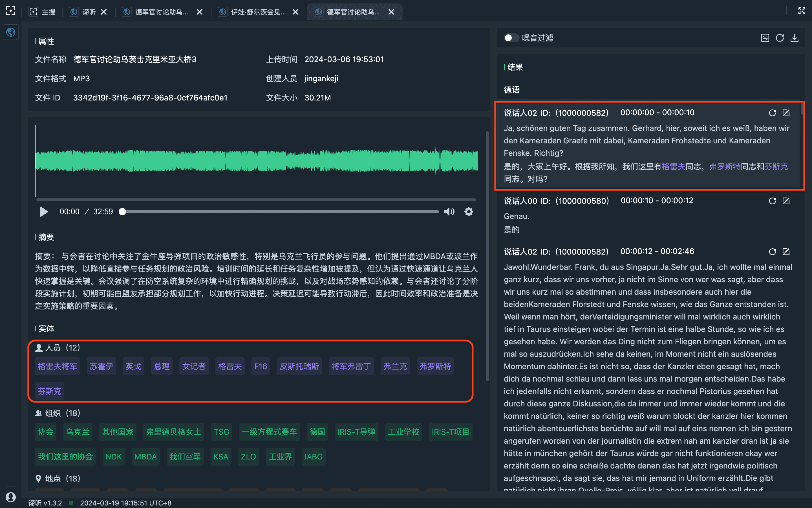
Task: Switch to the 主搜 tab
Action: click(x=43, y=12)
